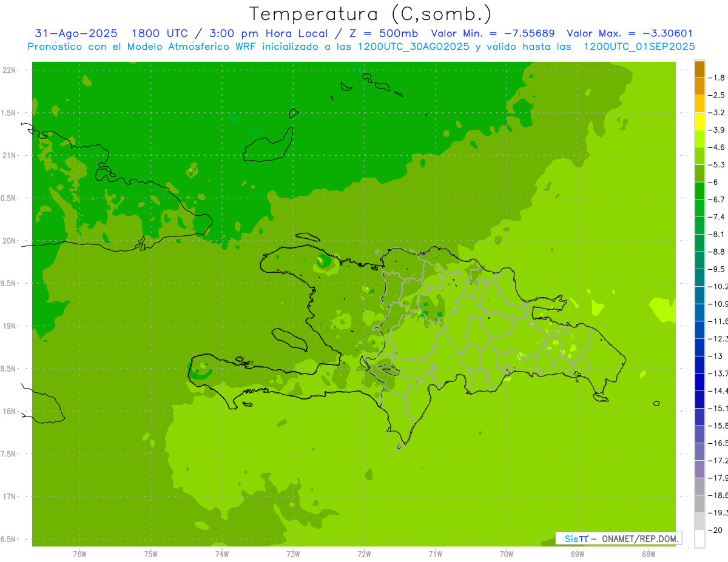Image resolution: width=728 pixels, height=562 pixels.
Task: Click the "-4.6" colorbar value
Action: coord(717,147)
